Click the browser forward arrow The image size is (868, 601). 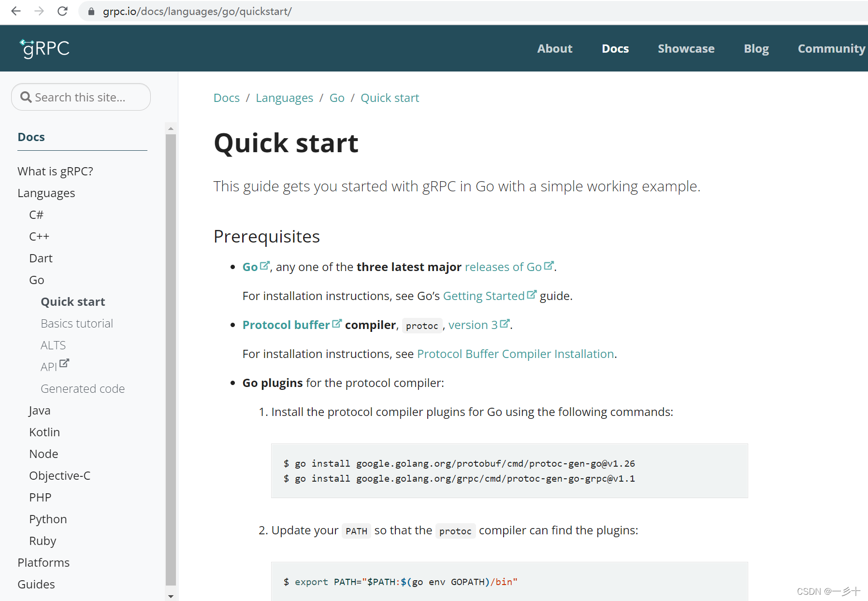tap(39, 12)
